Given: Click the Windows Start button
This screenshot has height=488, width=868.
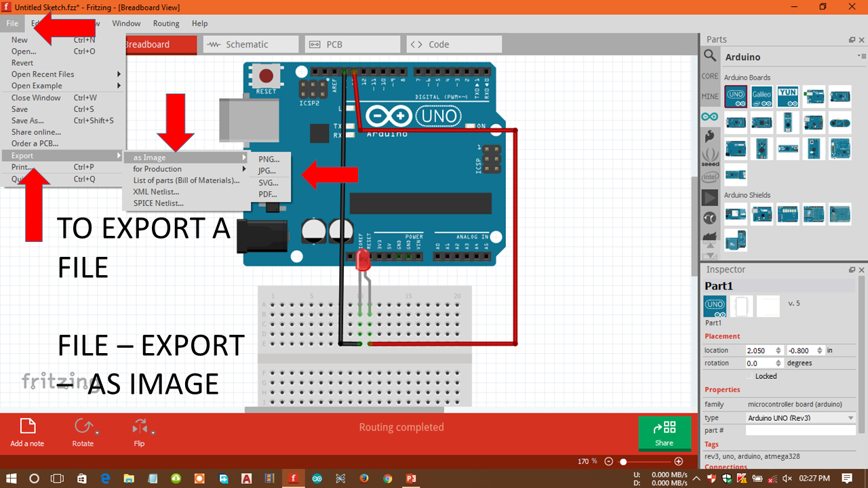Looking at the screenshot, I should (x=11, y=478).
